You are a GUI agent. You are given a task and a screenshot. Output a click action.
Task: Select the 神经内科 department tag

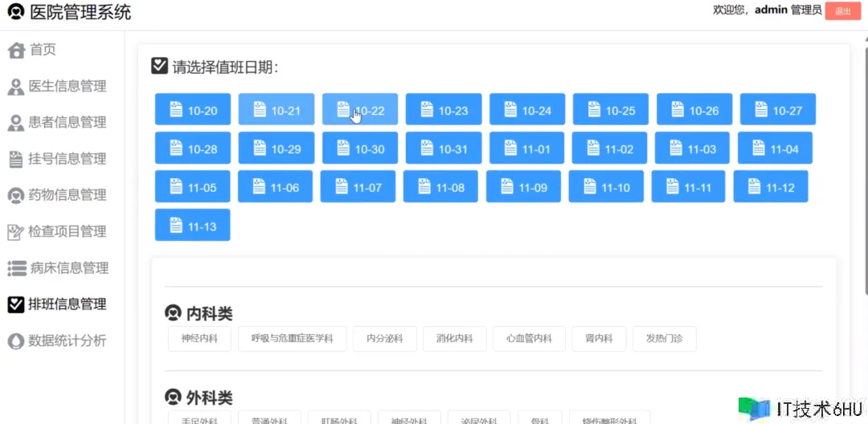[x=199, y=339]
